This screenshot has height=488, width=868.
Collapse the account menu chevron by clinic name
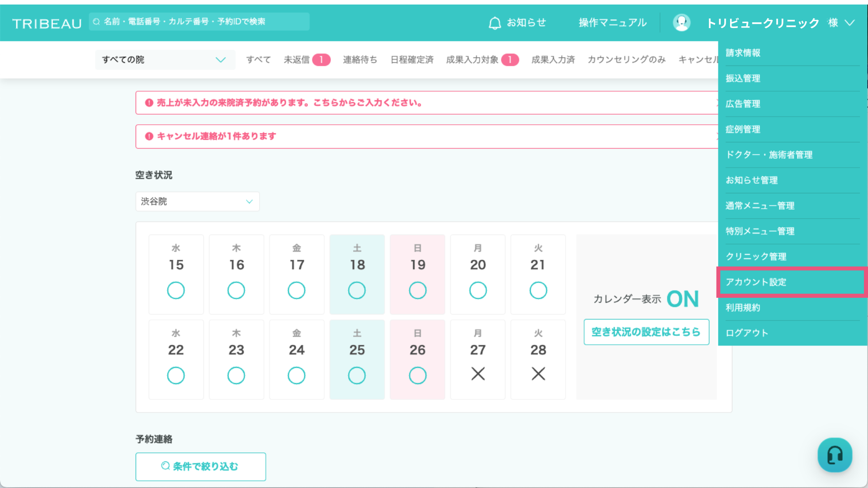850,23
